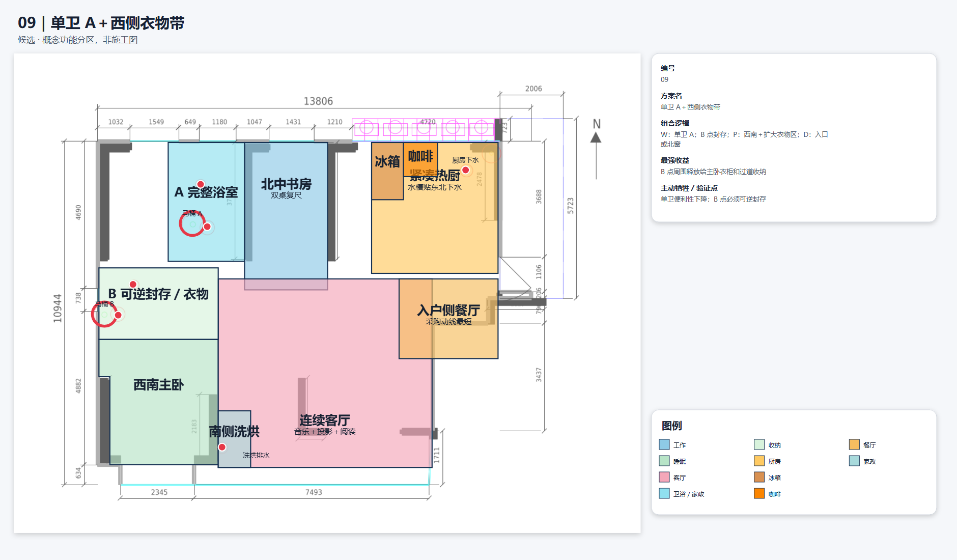Viewport: 957px width, 560px height.
Task: Click the red dot above B 可逆封存 label
Action: (133, 284)
